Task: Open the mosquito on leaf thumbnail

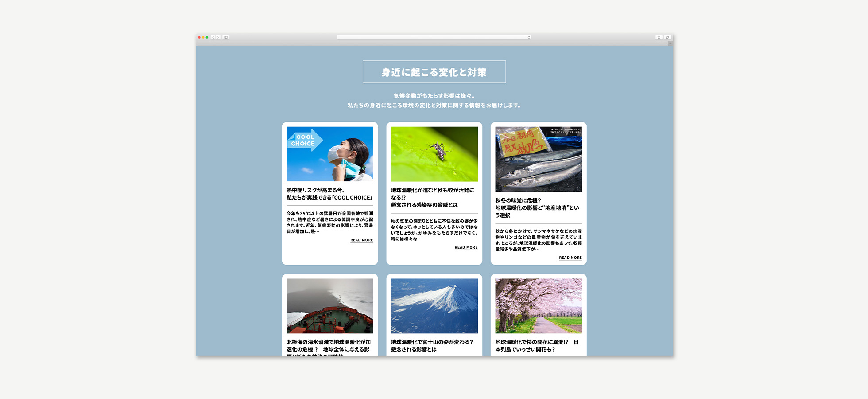Action: pos(434,154)
